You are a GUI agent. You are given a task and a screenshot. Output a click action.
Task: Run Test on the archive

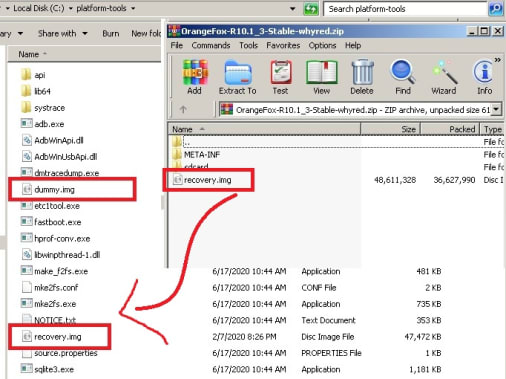pyautogui.click(x=281, y=77)
